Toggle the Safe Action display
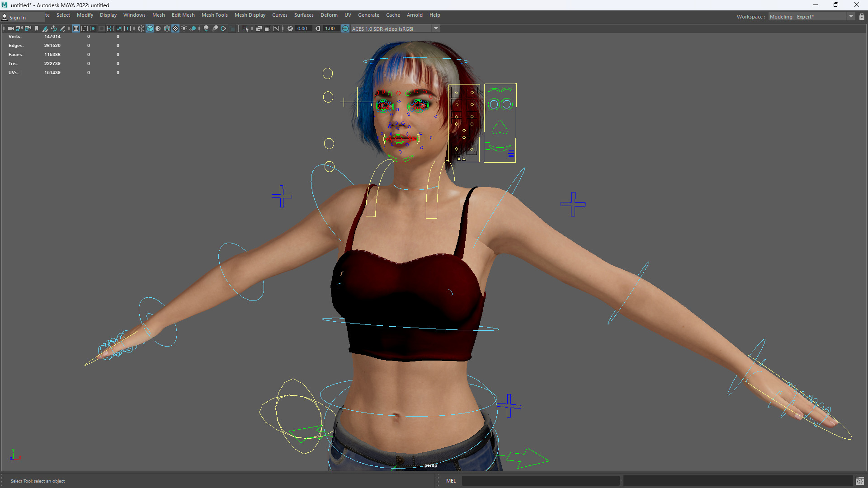Screen dimensions: 868x488 pos(119,28)
